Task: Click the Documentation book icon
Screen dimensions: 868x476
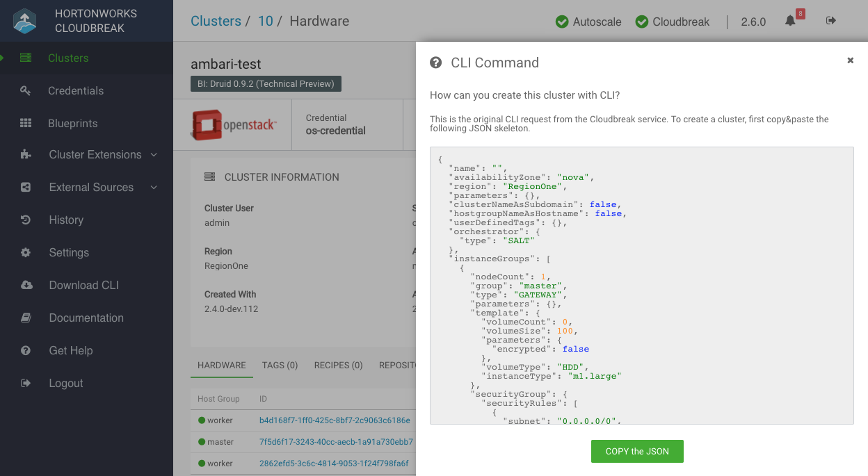Action: coord(26,318)
